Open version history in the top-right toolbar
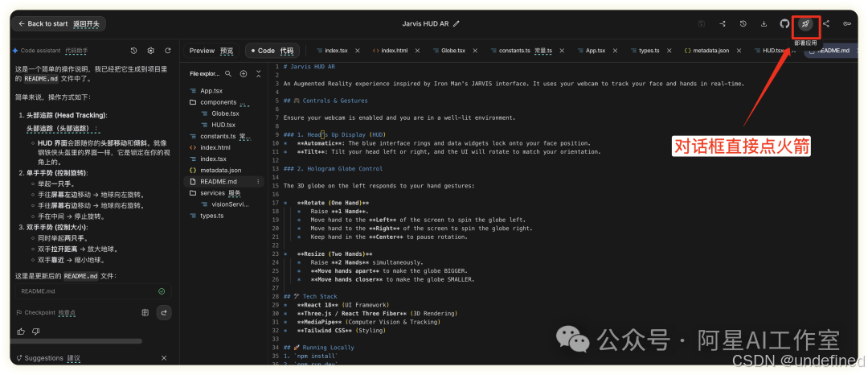The image size is (868, 375). 743,24
